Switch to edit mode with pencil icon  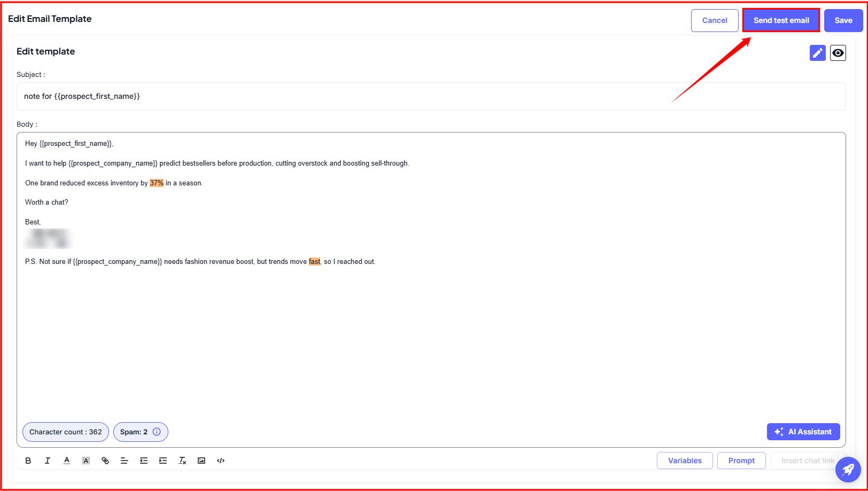(817, 53)
